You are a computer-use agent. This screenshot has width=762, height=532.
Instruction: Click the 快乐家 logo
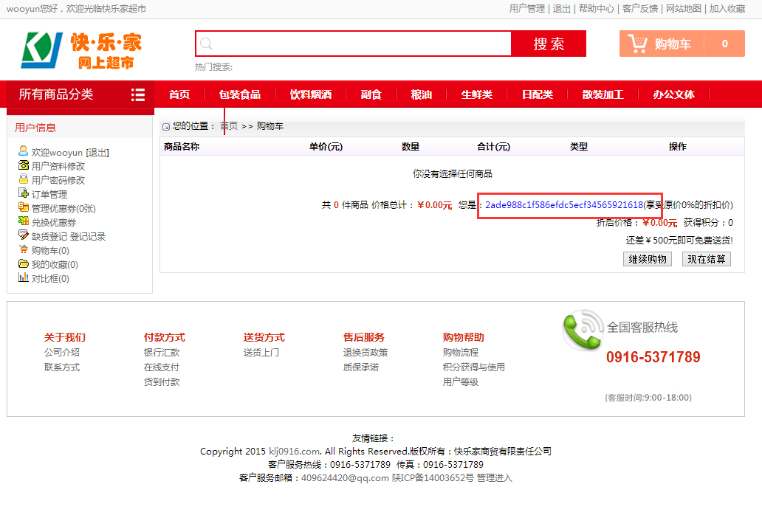click(81, 50)
